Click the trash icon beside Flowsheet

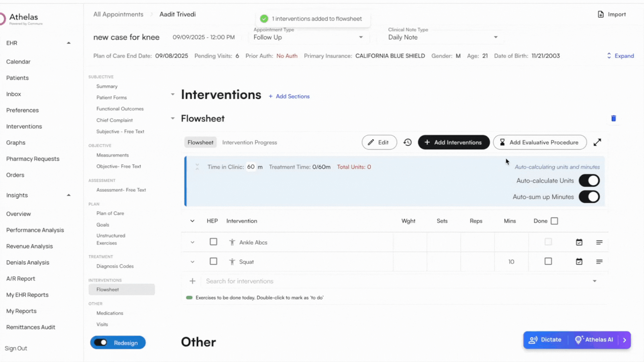(613, 118)
